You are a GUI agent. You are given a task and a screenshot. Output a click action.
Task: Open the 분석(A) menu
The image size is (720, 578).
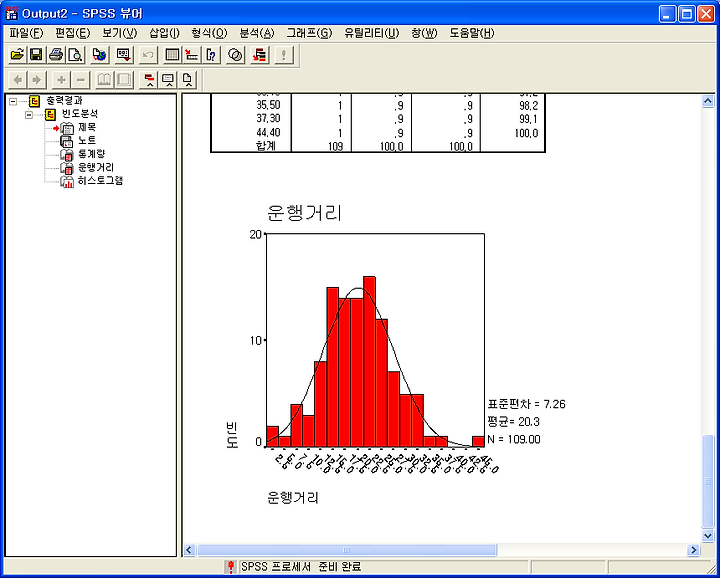coord(257,33)
